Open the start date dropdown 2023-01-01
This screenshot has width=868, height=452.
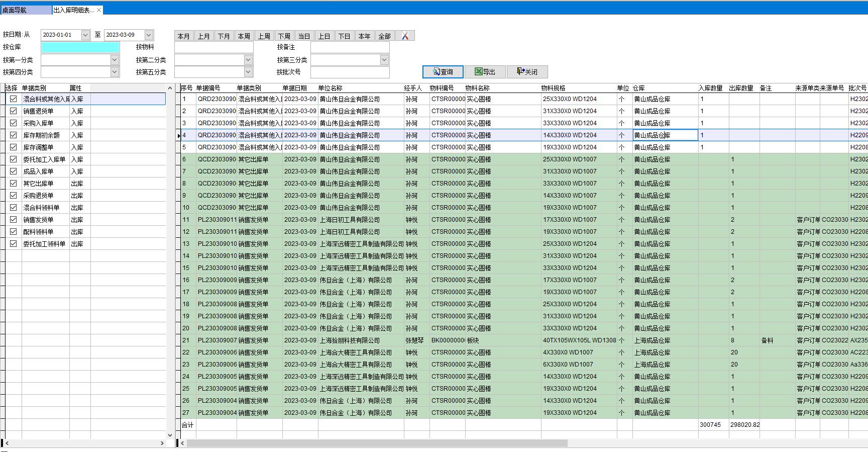tap(85, 35)
